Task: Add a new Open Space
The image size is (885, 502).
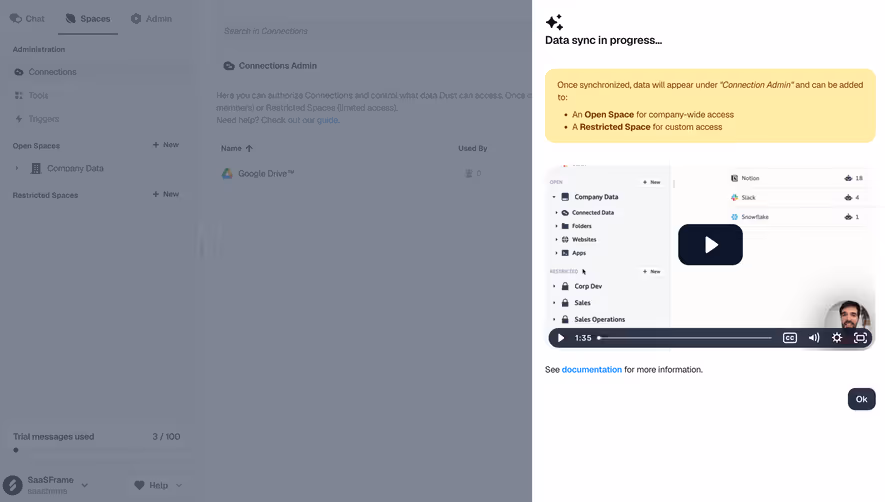Action: click(165, 145)
